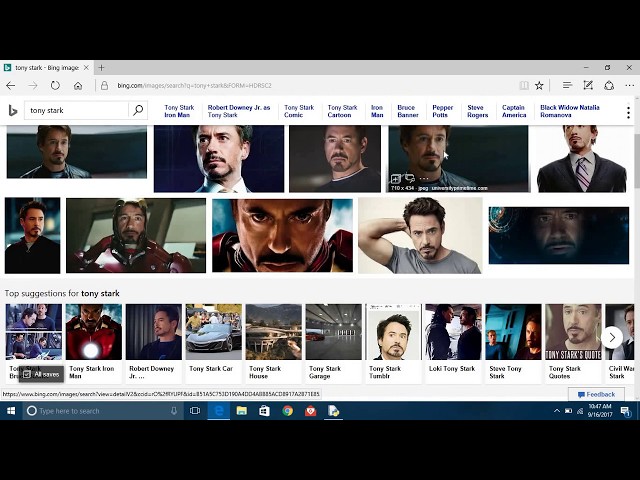
Task: Click the padlock security icon
Action: [104, 85]
